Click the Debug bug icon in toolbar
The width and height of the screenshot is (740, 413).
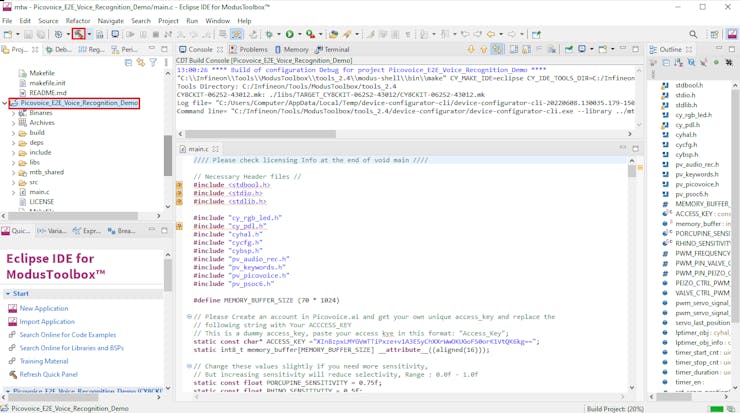(269, 34)
